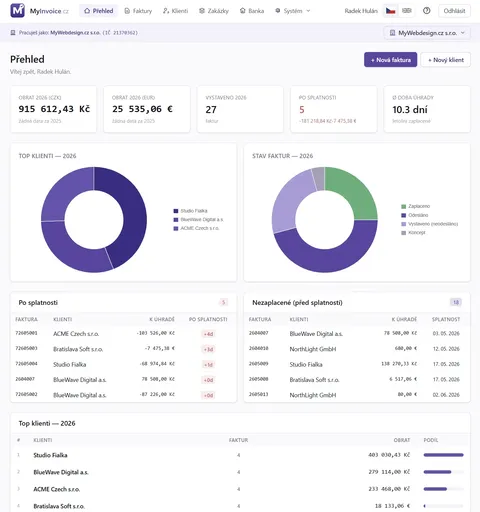Open overdue invoice 72605003
Viewport: 480px width, 512px height.
[26, 348]
